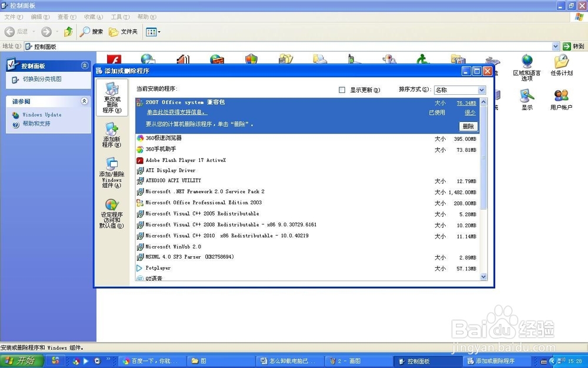Screen dimensions: 588x368
Task: Open the 用户帐户 Control Panel icon
Action: point(562,100)
